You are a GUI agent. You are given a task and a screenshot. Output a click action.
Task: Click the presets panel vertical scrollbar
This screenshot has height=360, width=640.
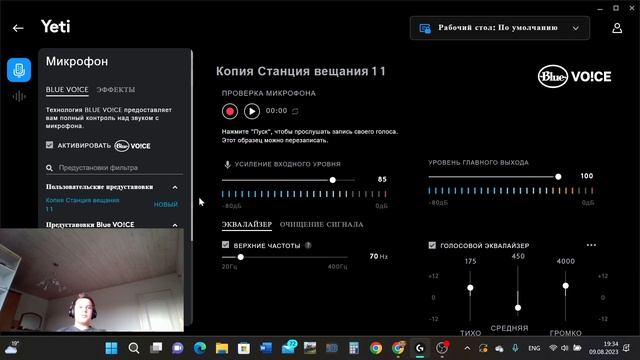[x=191, y=147]
